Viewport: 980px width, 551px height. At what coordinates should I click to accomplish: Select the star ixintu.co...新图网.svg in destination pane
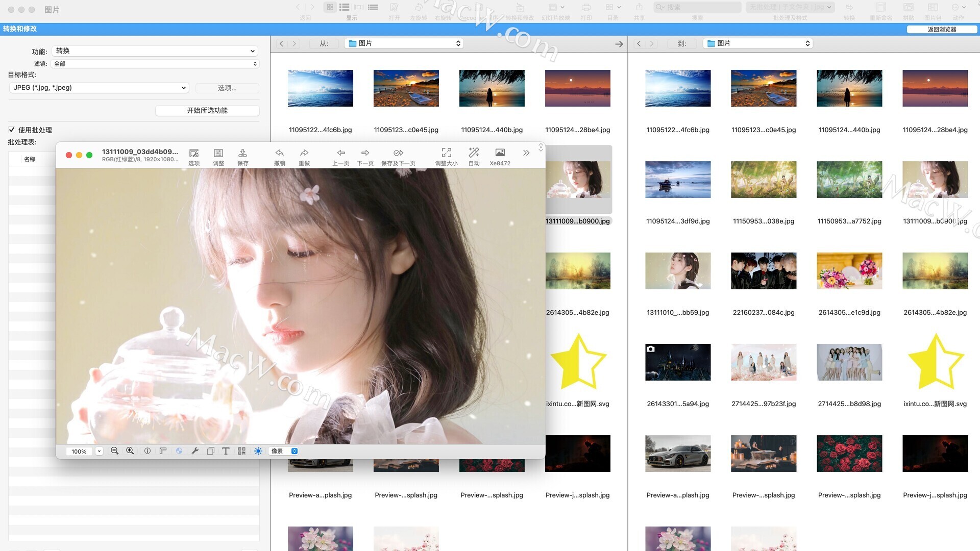[935, 362]
